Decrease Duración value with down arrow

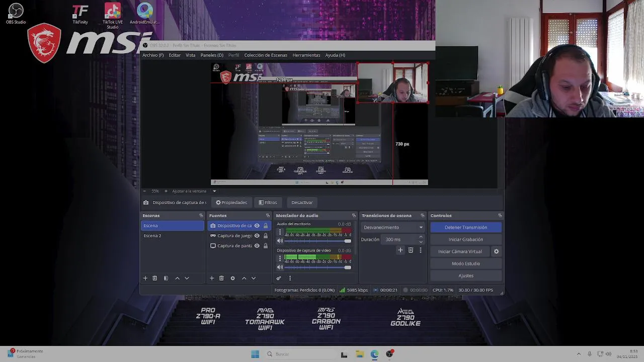(x=421, y=242)
